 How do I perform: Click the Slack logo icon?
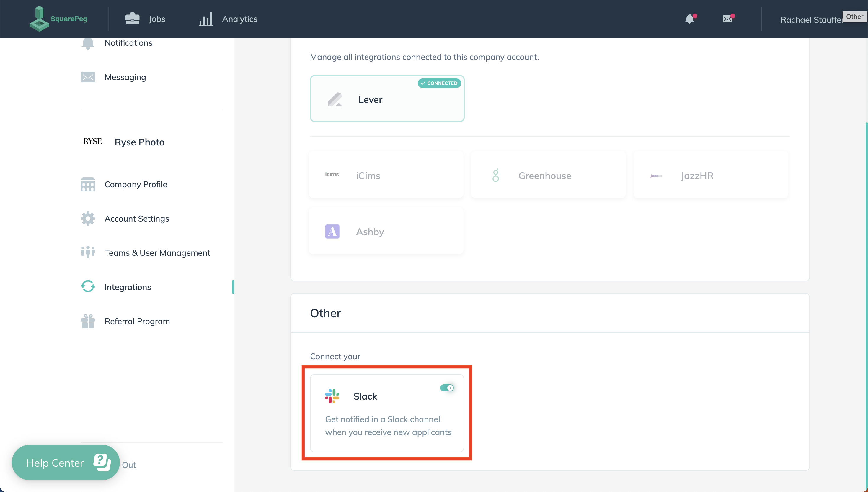(332, 396)
